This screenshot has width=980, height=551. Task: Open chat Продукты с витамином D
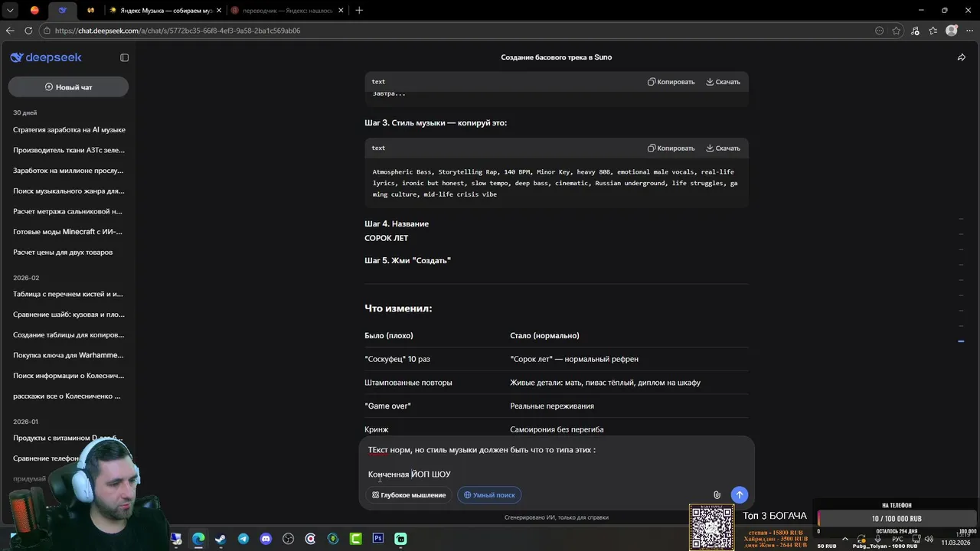click(69, 438)
